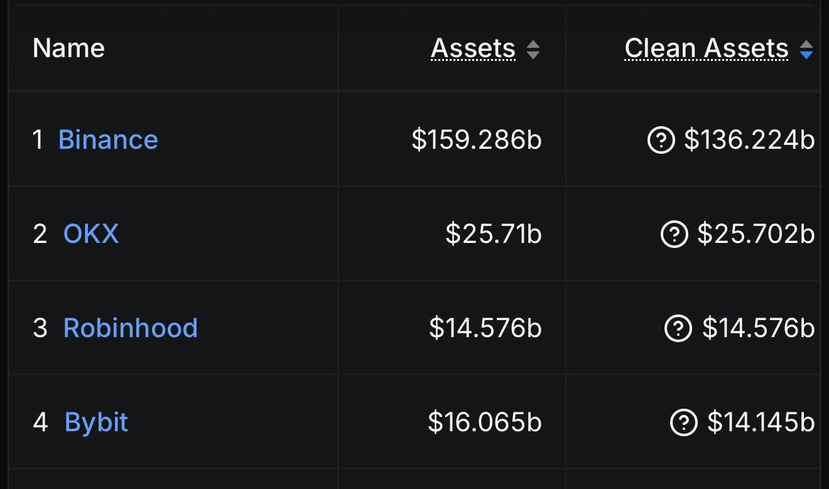Toggle the sort arrows next to Assets
Image resolution: width=829 pixels, height=489 pixels.
click(533, 50)
